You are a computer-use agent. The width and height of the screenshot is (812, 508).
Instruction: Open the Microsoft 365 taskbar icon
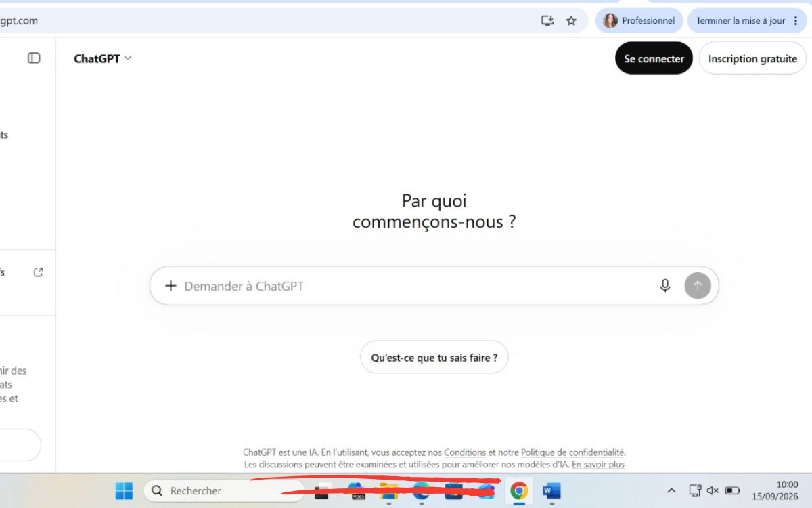click(357, 490)
